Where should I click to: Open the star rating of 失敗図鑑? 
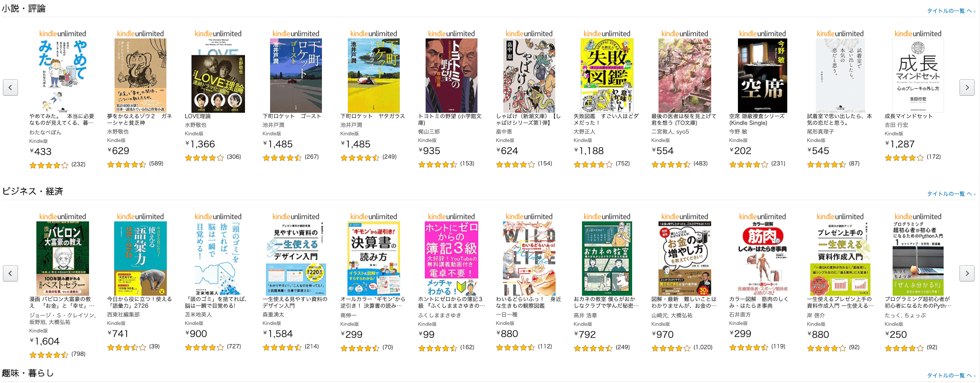(x=593, y=164)
